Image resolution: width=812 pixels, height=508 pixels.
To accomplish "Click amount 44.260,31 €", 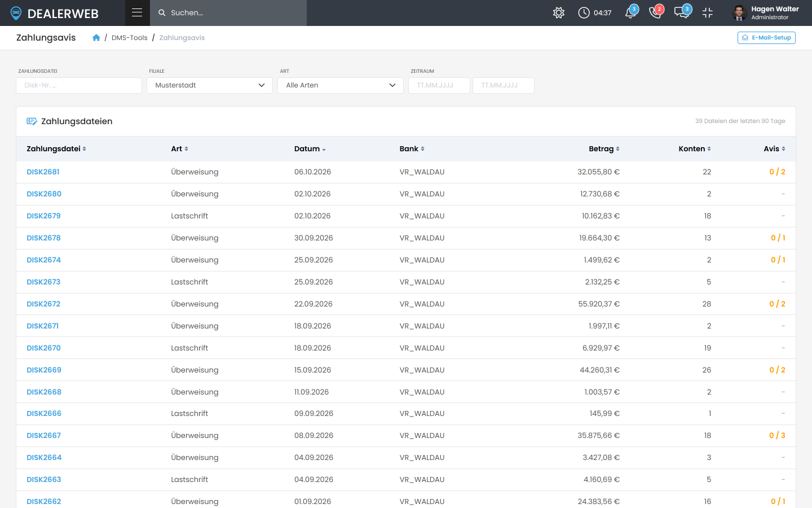I will click(599, 370).
